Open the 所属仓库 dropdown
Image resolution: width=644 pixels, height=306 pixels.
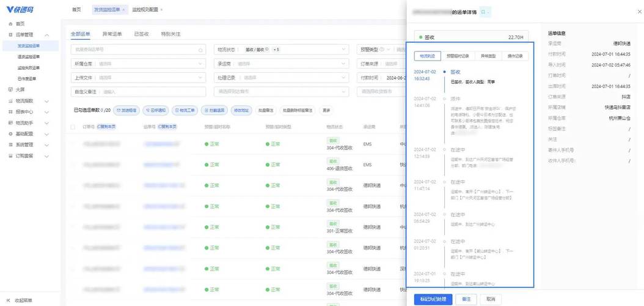[x=139, y=64]
